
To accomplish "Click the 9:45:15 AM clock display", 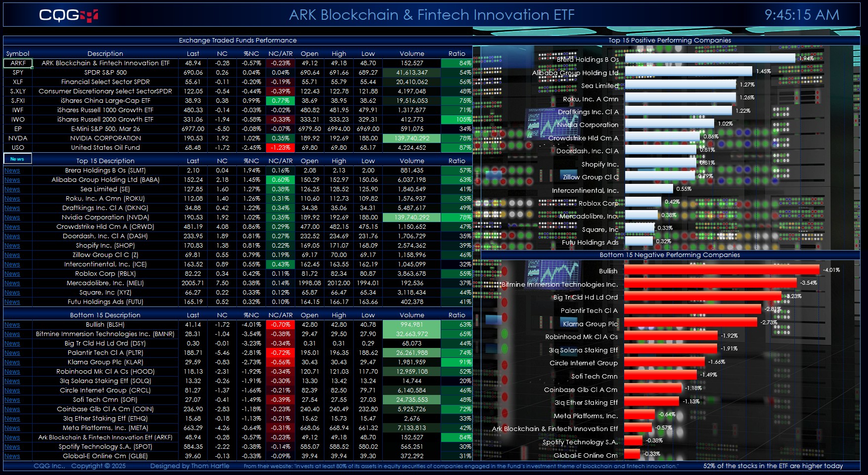I will coord(802,15).
